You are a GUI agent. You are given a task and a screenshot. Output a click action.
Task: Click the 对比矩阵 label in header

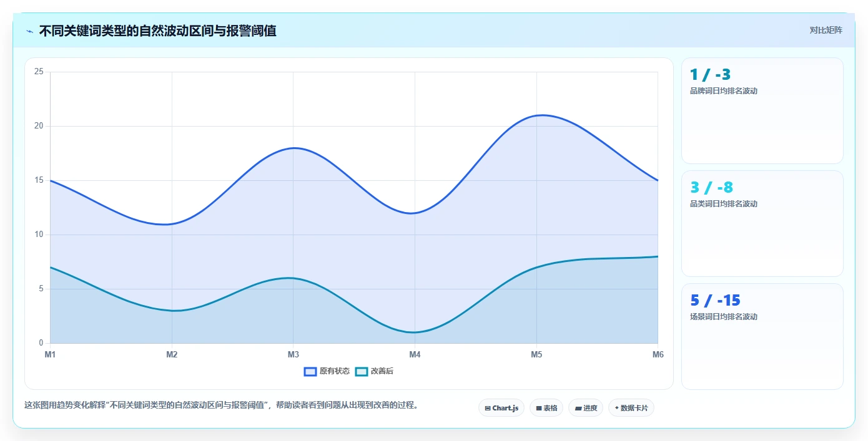coord(826,30)
